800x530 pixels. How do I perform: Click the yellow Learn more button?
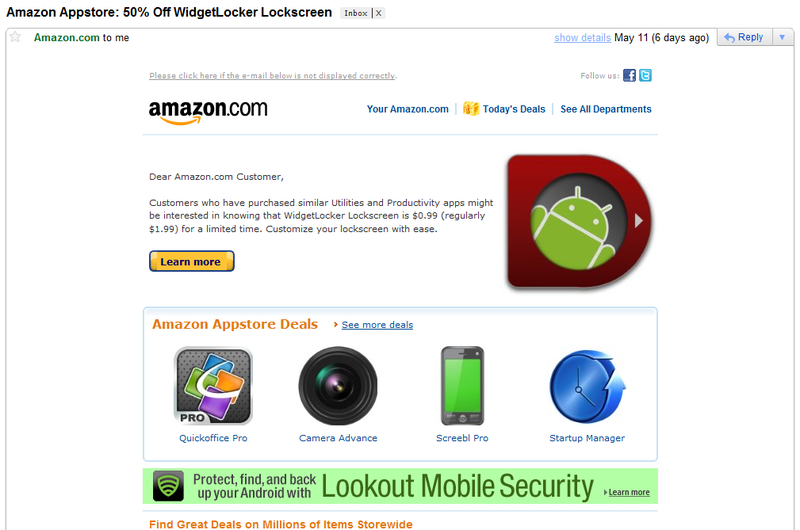[x=191, y=261]
